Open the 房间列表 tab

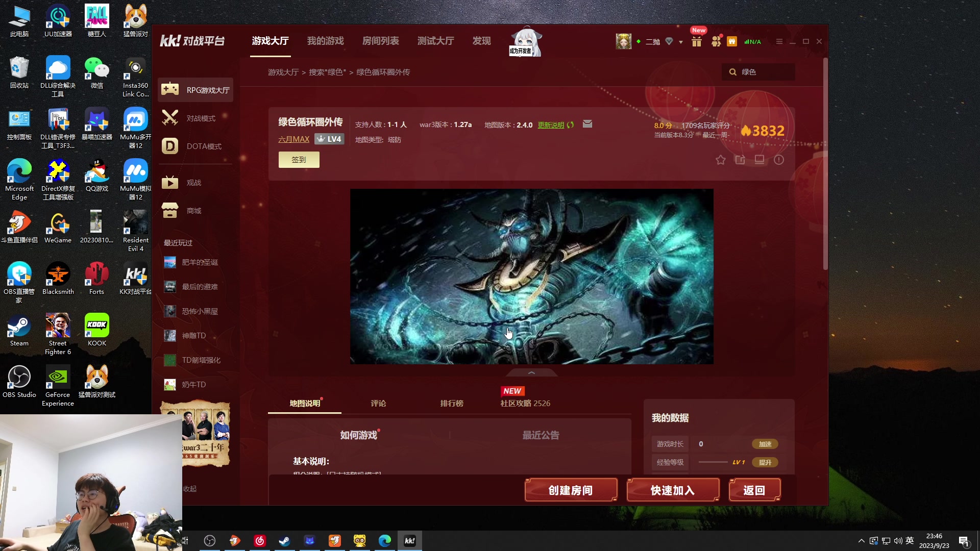pyautogui.click(x=380, y=41)
